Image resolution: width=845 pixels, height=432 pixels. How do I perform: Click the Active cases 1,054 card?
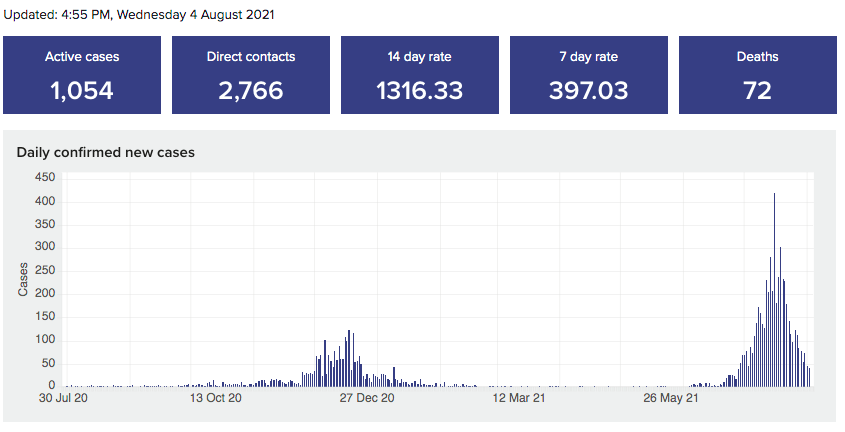coord(82,75)
